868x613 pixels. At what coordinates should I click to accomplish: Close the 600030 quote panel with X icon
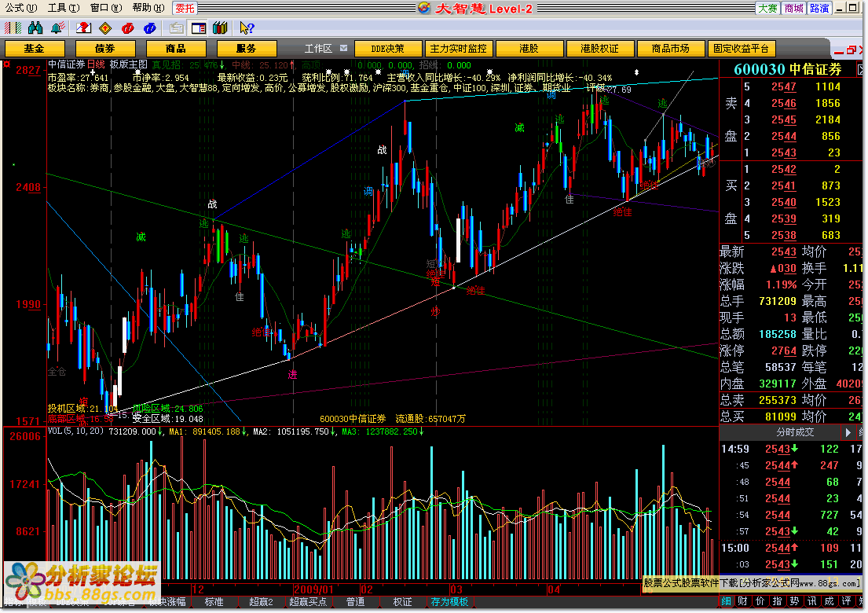pos(862,69)
